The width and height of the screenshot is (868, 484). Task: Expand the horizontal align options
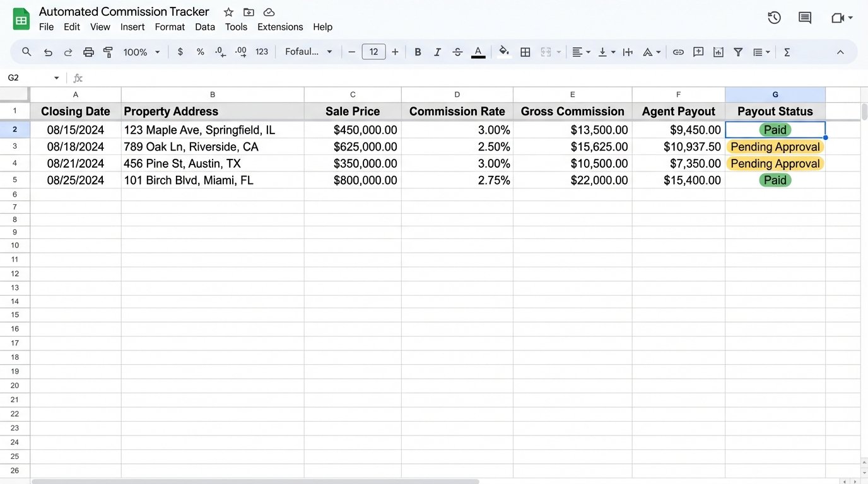587,52
